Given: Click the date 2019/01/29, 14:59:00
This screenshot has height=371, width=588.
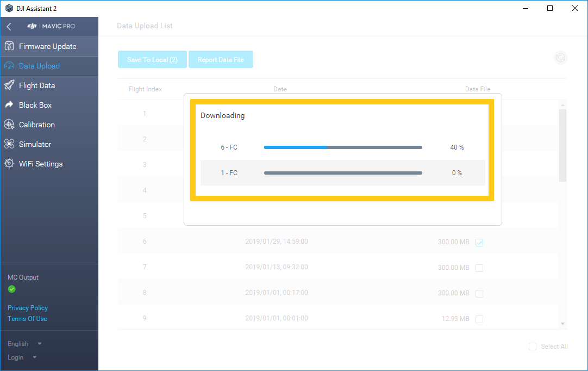Looking at the screenshot, I should coord(277,242).
